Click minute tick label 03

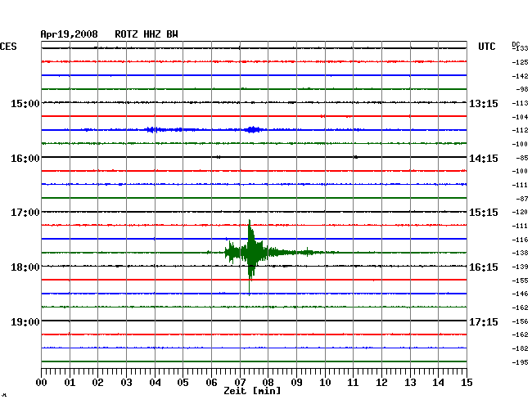127,383
